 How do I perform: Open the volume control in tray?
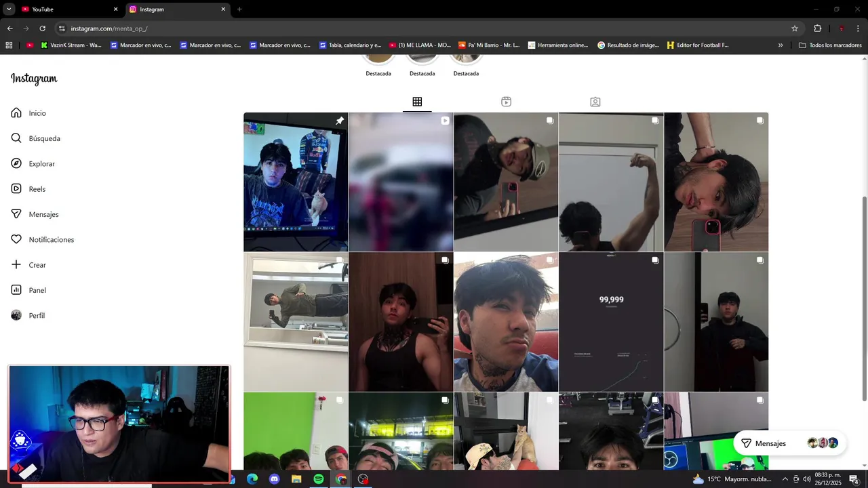tap(807, 479)
